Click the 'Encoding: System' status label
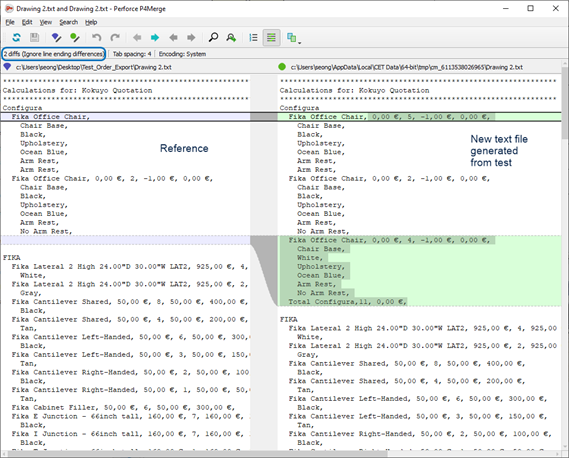The height and width of the screenshot is (458, 569). tap(182, 54)
